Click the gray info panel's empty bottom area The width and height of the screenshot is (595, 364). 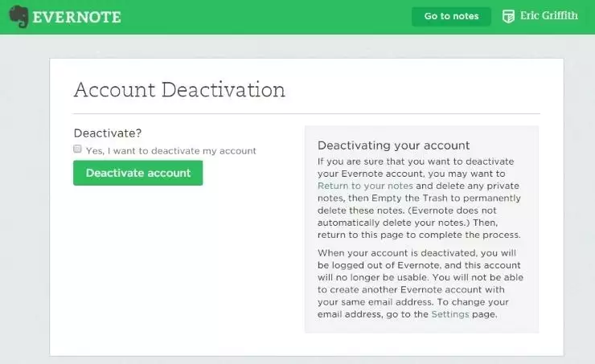tap(421, 327)
